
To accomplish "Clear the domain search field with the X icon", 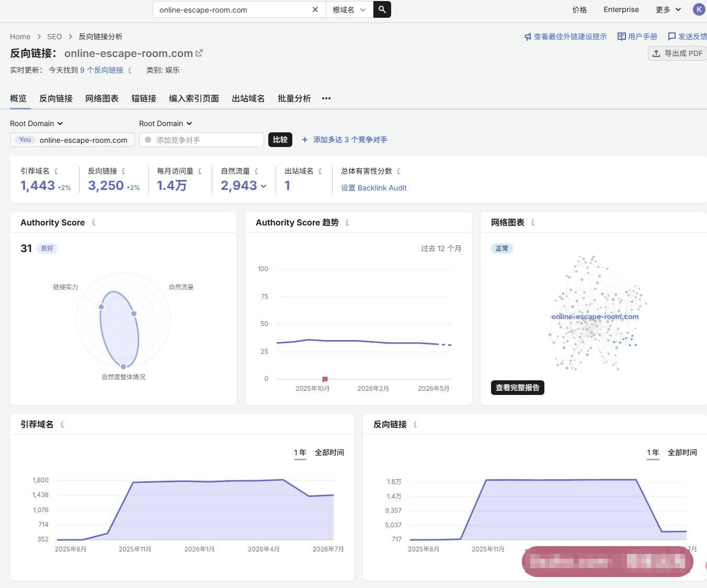I will click(x=315, y=9).
